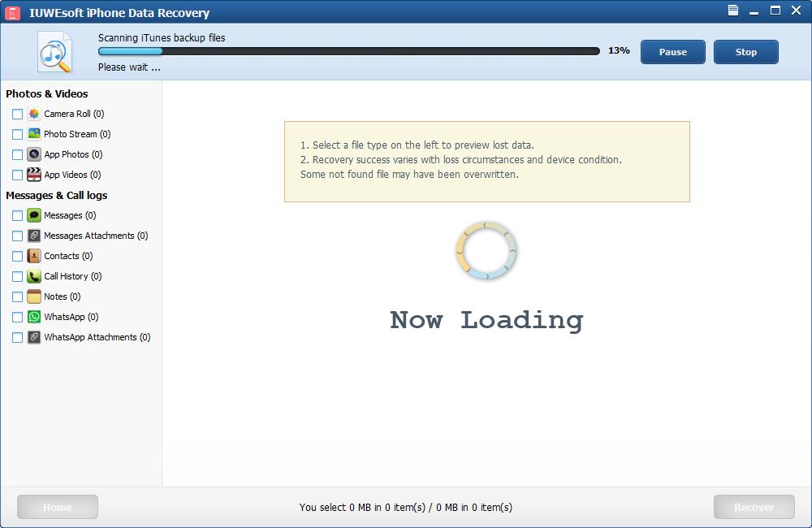Show the Call History (0) list
The image size is (812, 528).
coord(73,276)
